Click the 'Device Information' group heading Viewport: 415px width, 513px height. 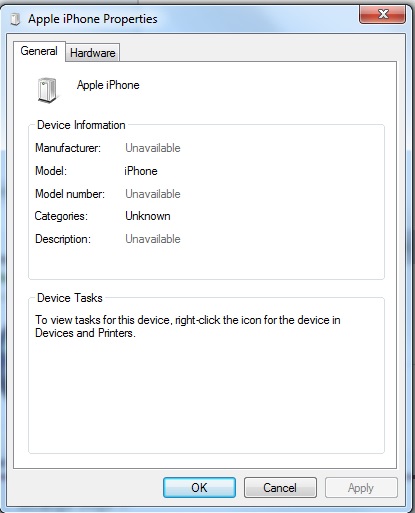pos(81,125)
